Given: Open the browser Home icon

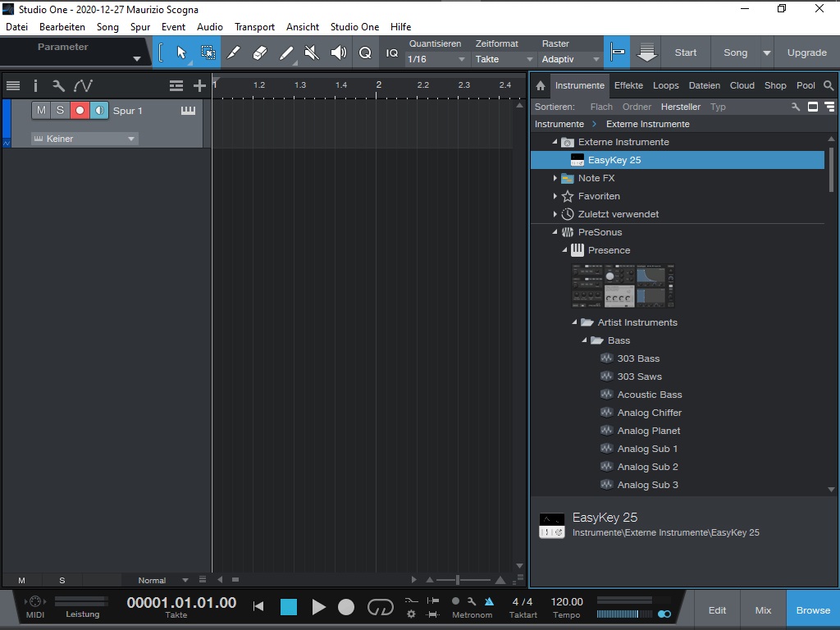Looking at the screenshot, I should (x=541, y=85).
